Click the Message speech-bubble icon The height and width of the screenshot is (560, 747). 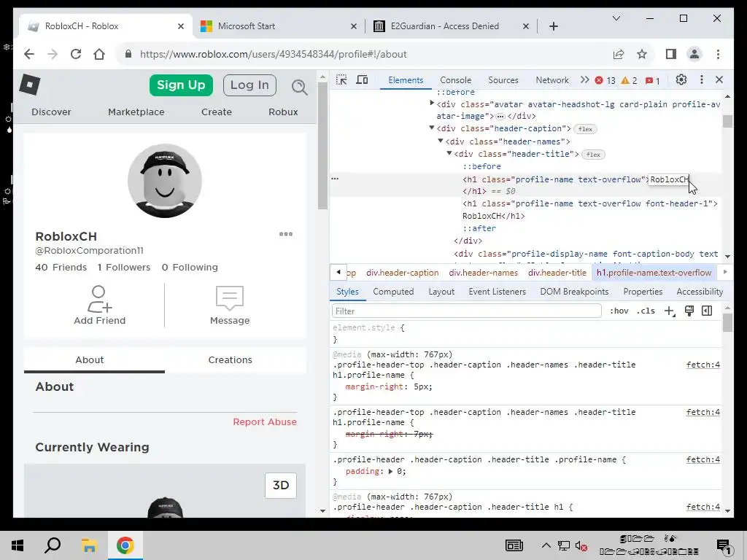pyautogui.click(x=230, y=298)
